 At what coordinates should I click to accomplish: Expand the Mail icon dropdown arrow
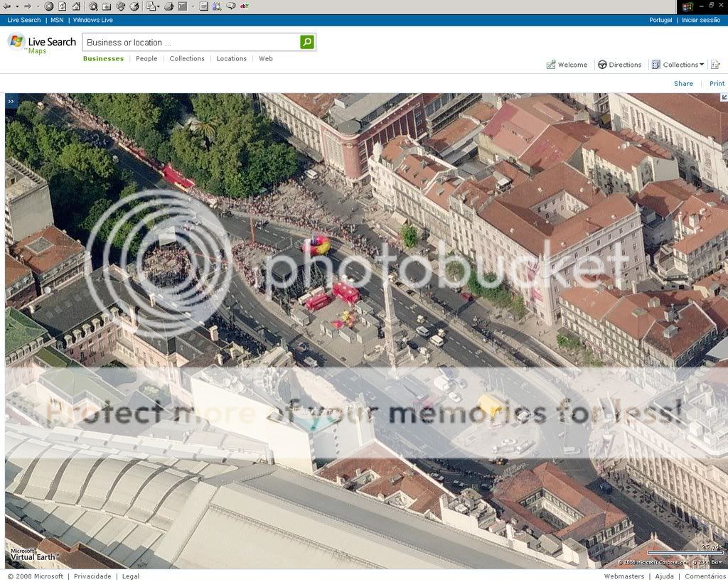point(159,6)
